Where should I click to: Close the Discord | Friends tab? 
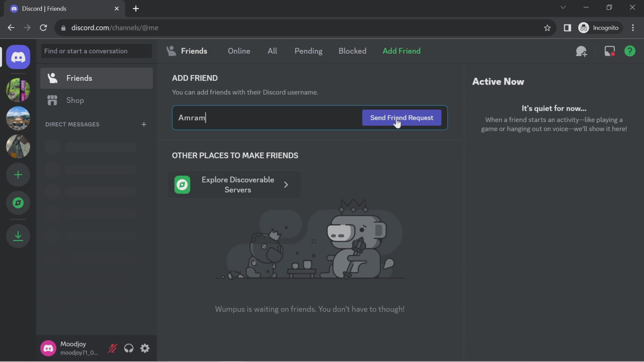click(117, 9)
